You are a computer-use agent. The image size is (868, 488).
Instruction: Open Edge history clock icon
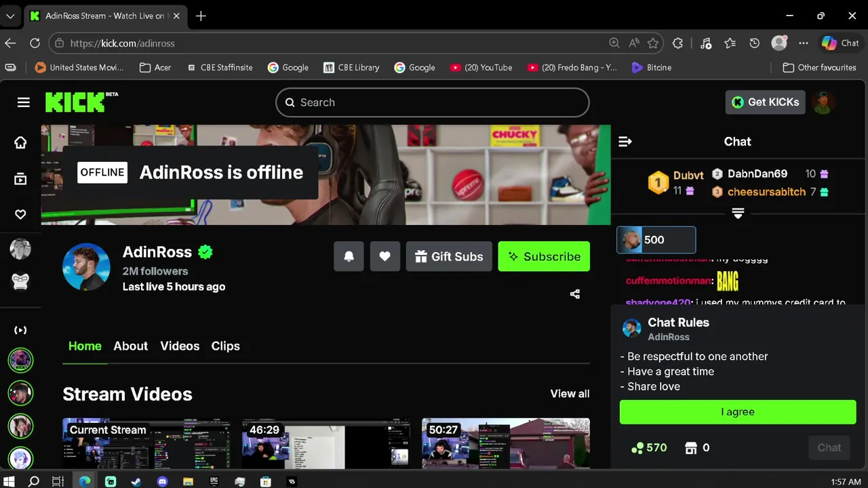click(754, 43)
